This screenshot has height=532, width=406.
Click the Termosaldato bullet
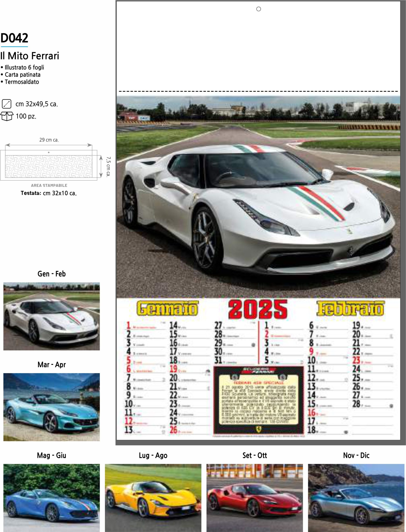(x=20, y=82)
